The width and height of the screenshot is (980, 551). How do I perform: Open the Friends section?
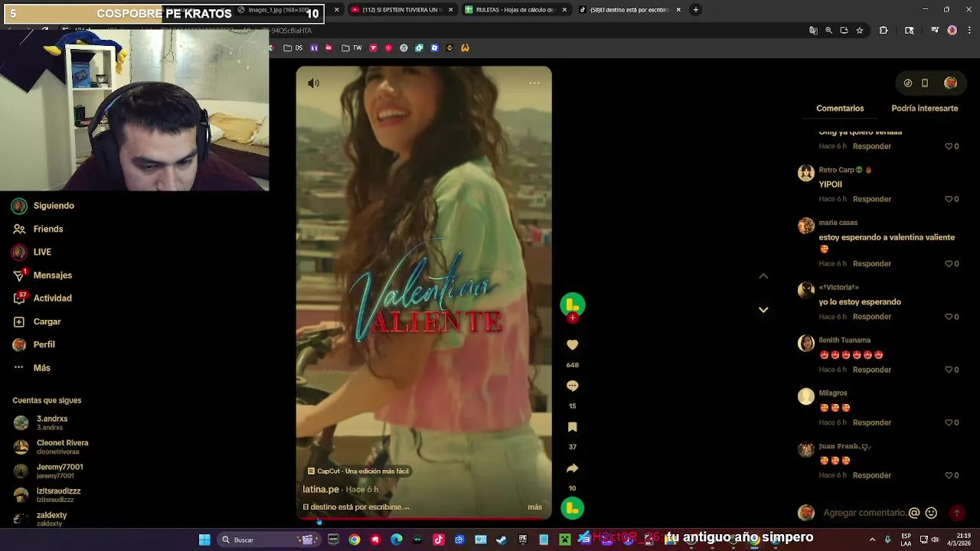tap(38, 229)
